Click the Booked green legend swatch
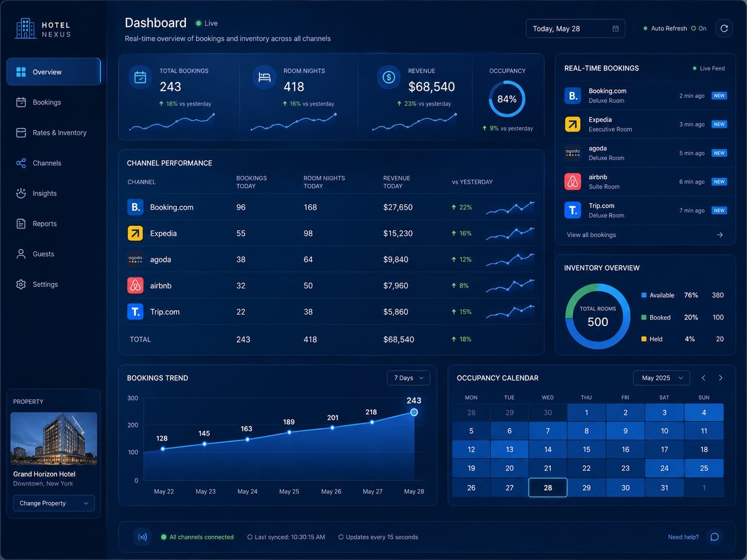This screenshot has width=747, height=560. (644, 317)
